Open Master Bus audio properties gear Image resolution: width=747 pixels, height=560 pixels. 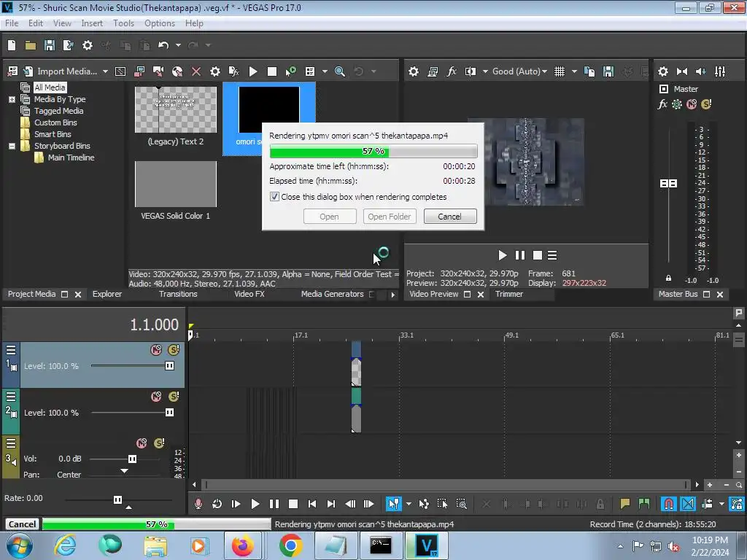pyautogui.click(x=662, y=71)
